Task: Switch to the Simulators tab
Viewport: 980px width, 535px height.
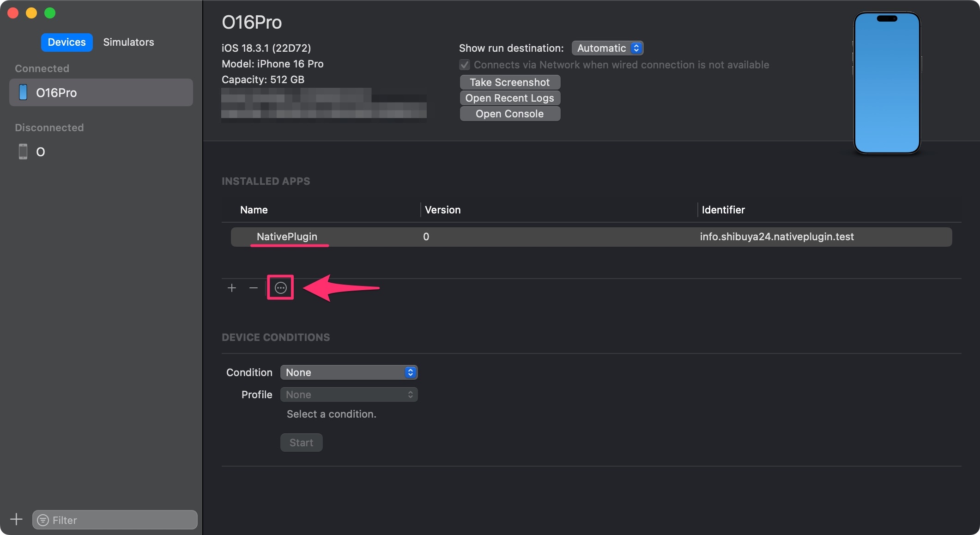Action: click(x=128, y=42)
